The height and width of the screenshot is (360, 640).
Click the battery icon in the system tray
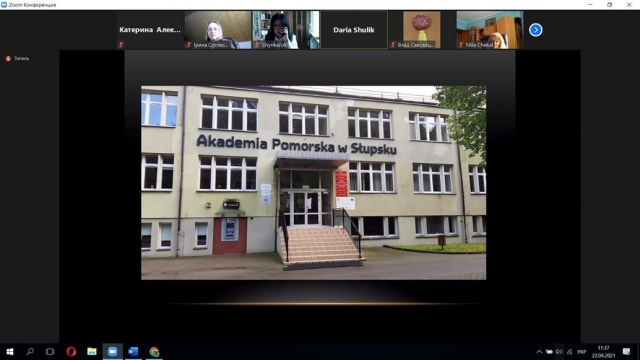549,352
